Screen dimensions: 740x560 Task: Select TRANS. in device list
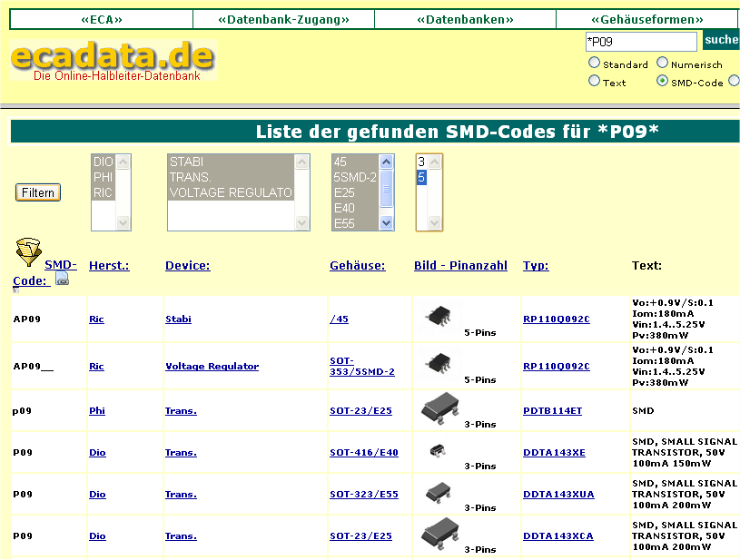[232, 177]
